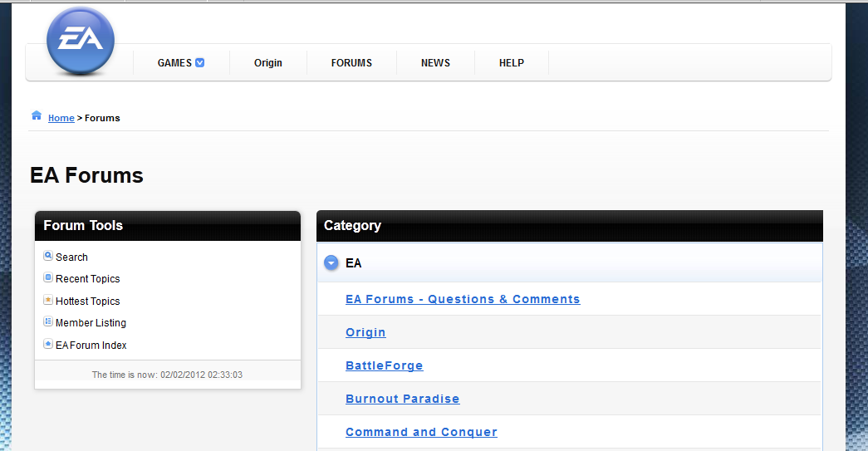Click the Recent Topics icon
868x451 pixels.
48,277
